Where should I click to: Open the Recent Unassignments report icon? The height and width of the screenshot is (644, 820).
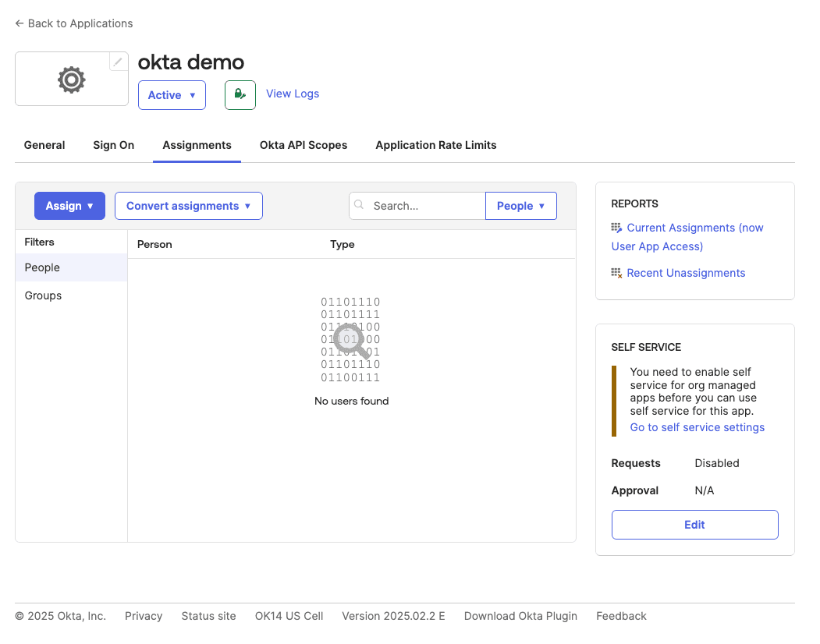[617, 272]
